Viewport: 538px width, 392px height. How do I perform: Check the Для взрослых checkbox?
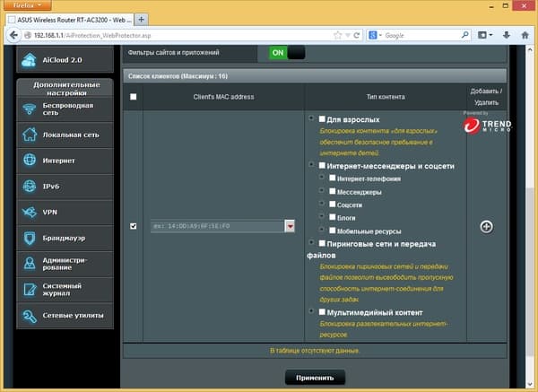pos(322,118)
